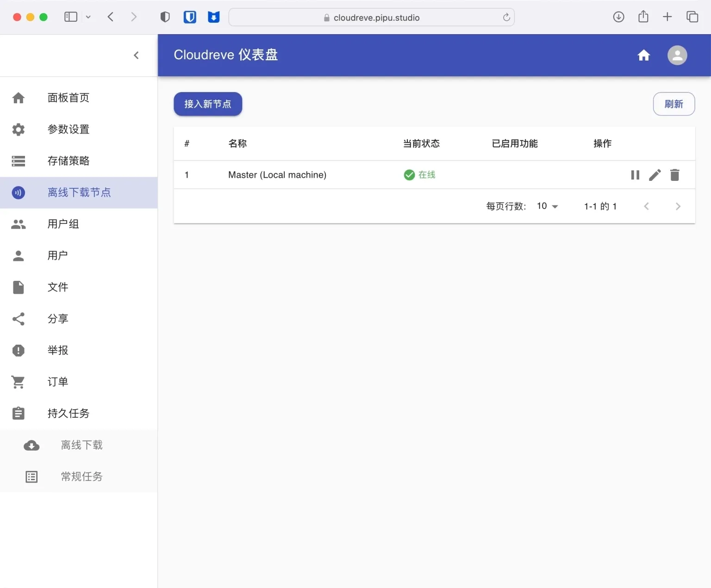The height and width of the screenshot is (588, 711).
Task: Click the 举报 warning icon
Action: (19, 351)
